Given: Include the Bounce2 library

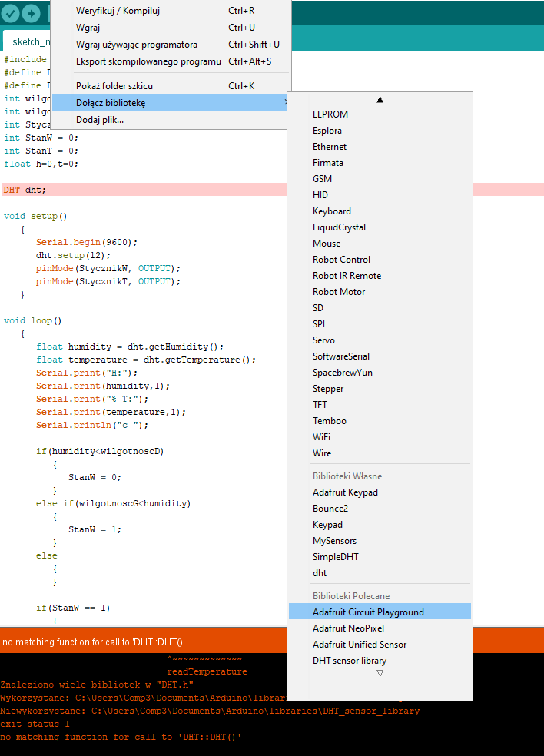Looking at the screenshot, I should [380, 508].
